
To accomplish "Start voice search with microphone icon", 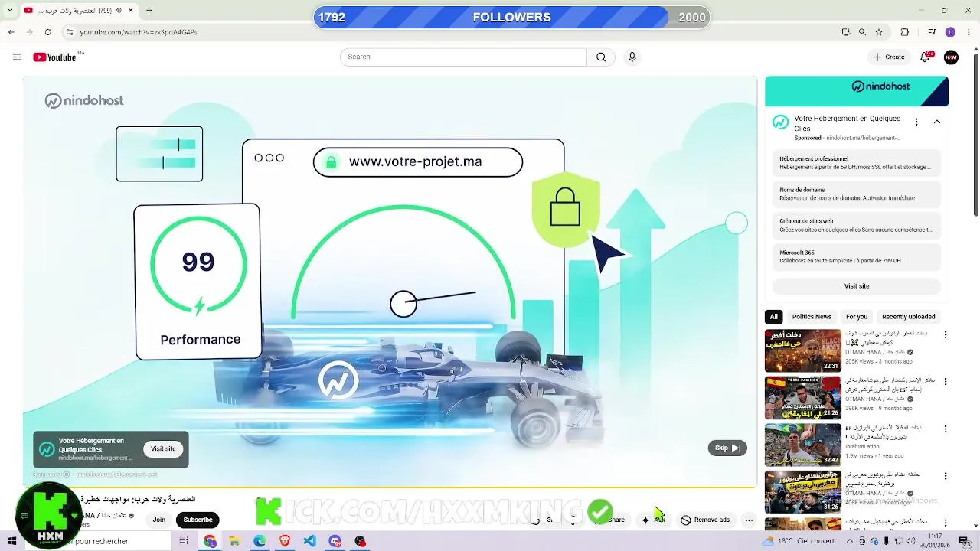I will pos(632,57).
